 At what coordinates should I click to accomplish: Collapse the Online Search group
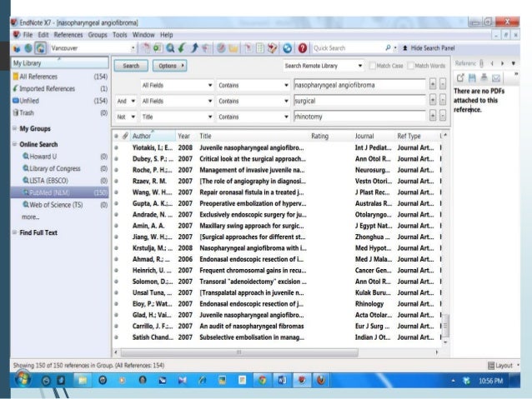point(14,144)
